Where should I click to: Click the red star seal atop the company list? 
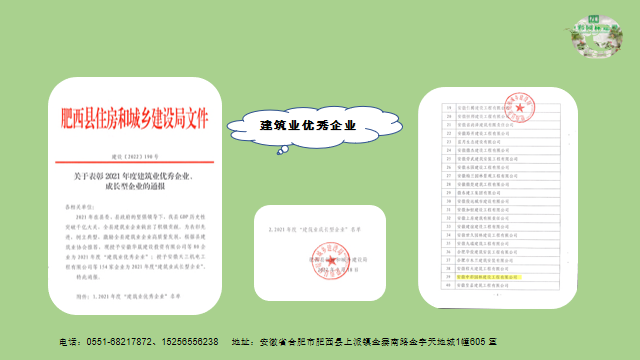[519, 108]
